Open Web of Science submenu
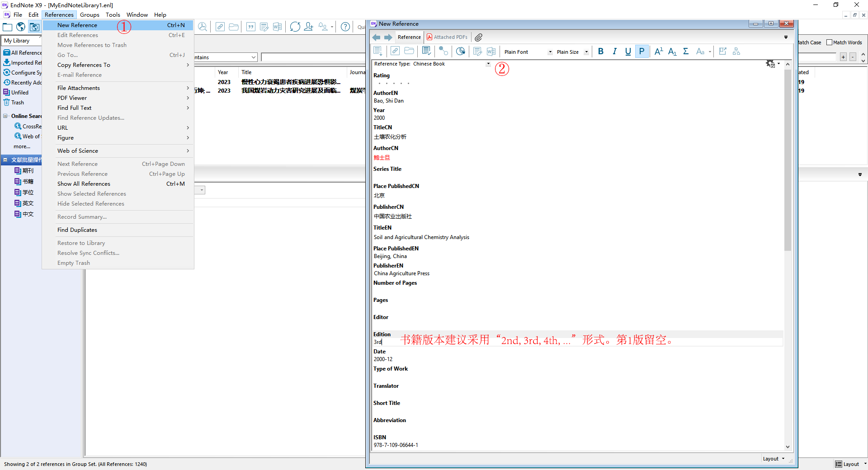Viewport: 868px width, 470px height. point(118,151)
